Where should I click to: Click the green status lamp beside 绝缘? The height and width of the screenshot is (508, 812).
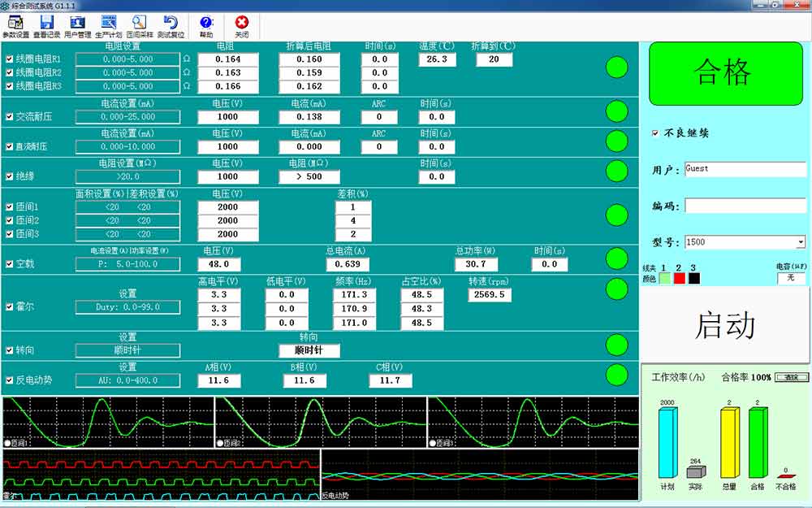(618, 171)
